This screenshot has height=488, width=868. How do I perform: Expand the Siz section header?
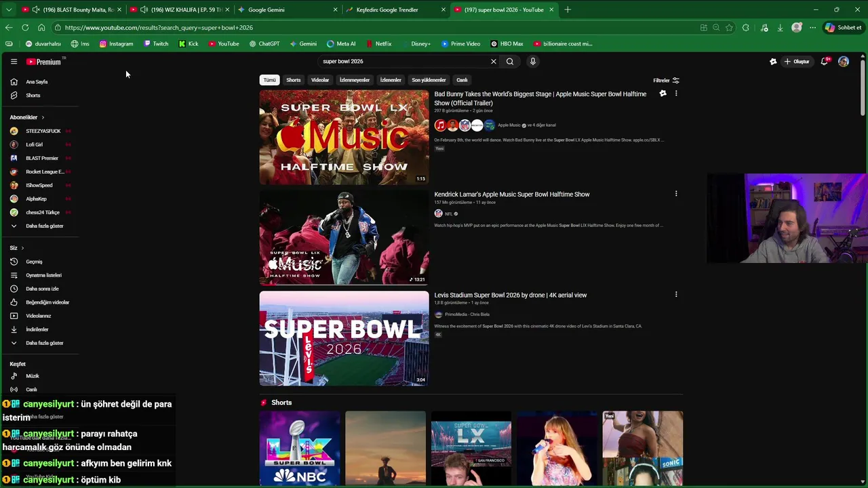(17, 248)
